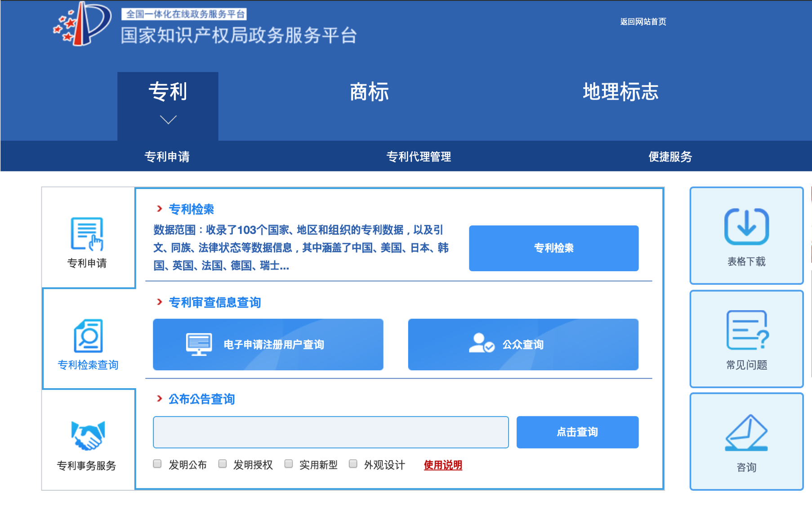Click the computer monitor icon for 电子申请注册用户查询
The image size is (812, 506).
(x=199, y=345)
